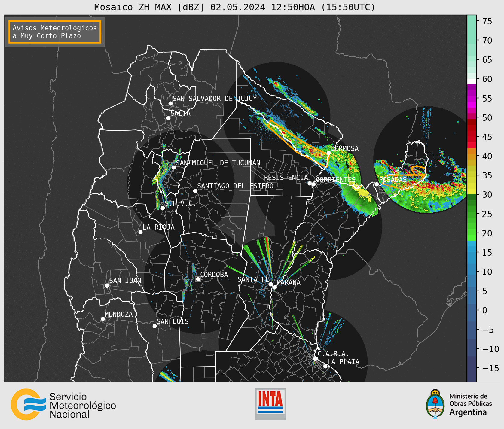Image resolution: width=504 pixels, height=429 pixels.
Task: Click the La Rioja city marker dot
Action: point(140,232)
